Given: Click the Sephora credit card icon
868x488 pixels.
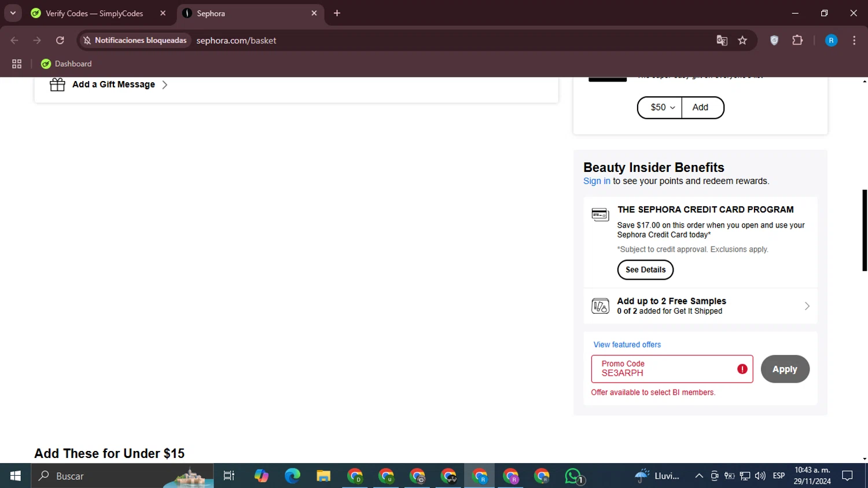Looking at the screenshot, I should click(600, 215).
